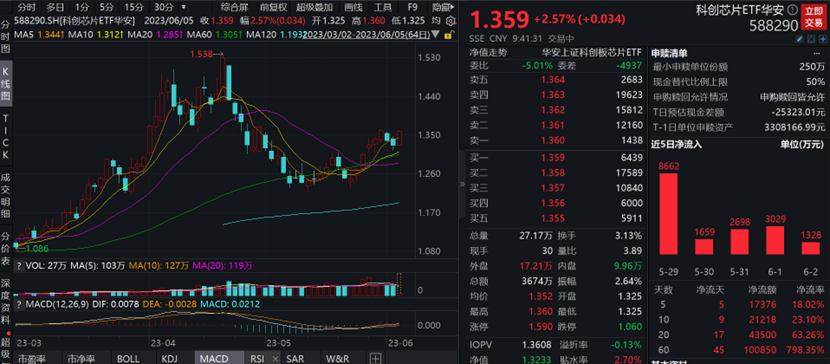Click the 6-1 net inflow bar
Viewport: 830px width, 364px height.
pos(774,240)
